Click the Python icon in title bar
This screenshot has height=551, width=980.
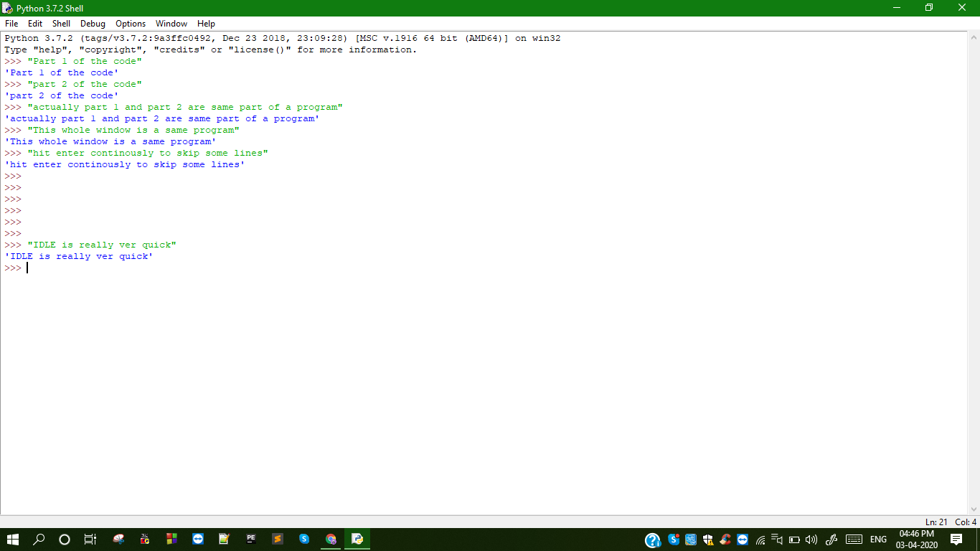[8, 8]
